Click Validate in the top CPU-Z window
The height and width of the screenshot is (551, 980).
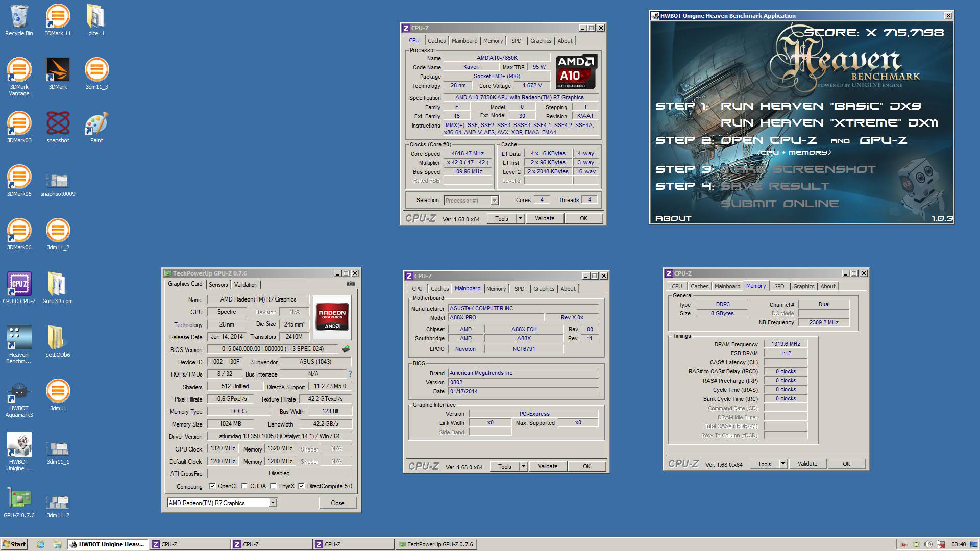tap(544, 218)
